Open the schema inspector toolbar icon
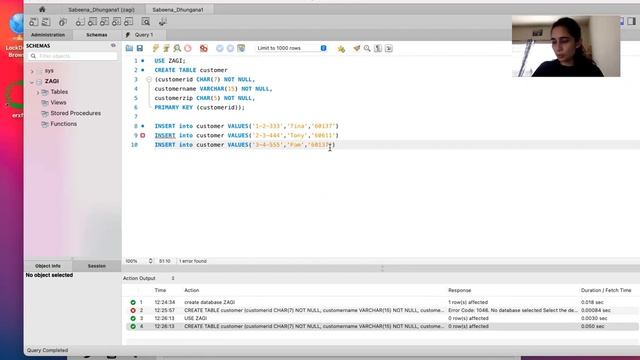Screen dimensions: 640x360 click(62, 22)
